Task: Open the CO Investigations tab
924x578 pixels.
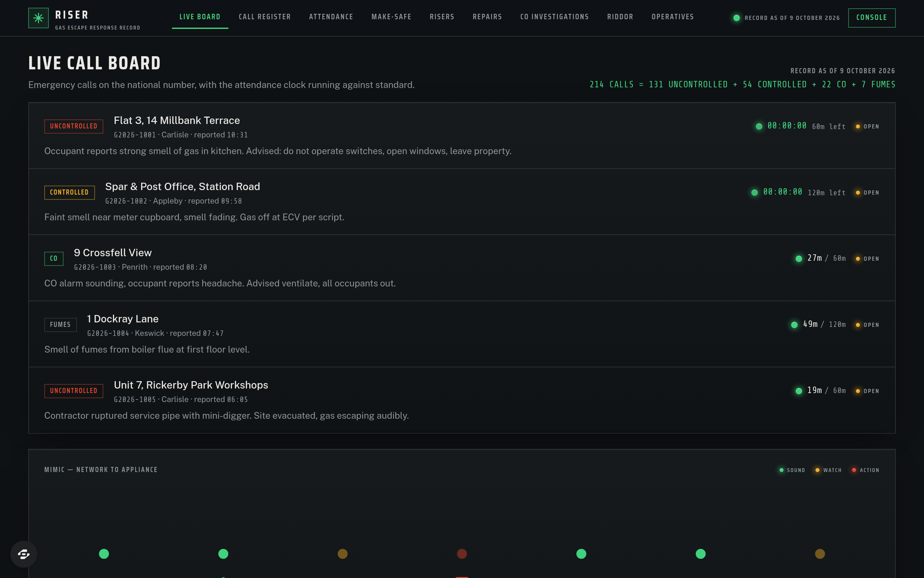Action: [554, 17]
